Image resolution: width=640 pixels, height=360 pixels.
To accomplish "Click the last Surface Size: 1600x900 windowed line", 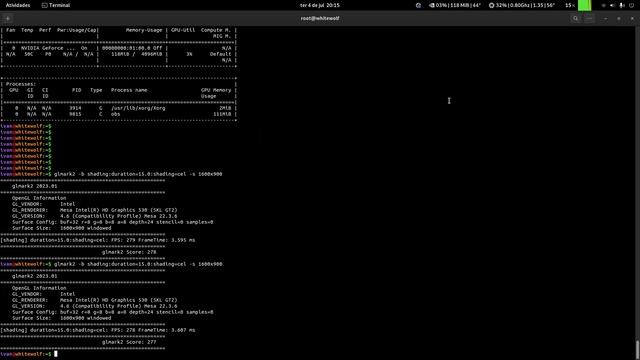I will [62, 318].
